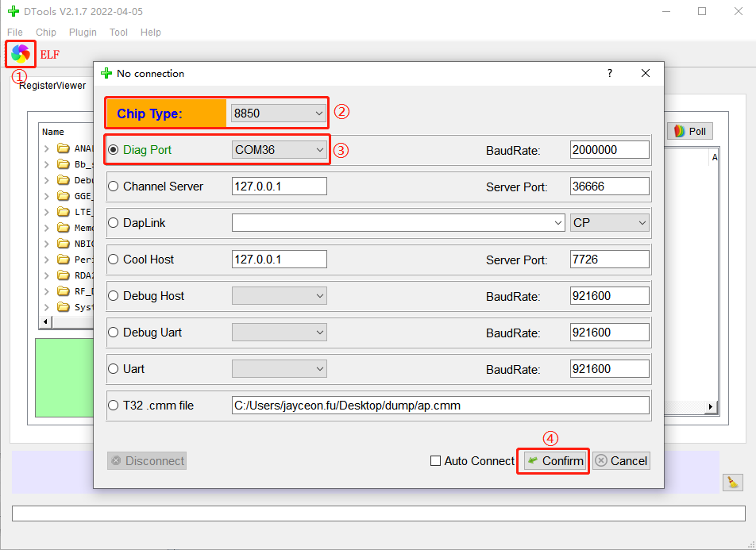Enable the Auto Connect checkbox
Viewport: 756px width, 550px height.
(x=435, y=461)
